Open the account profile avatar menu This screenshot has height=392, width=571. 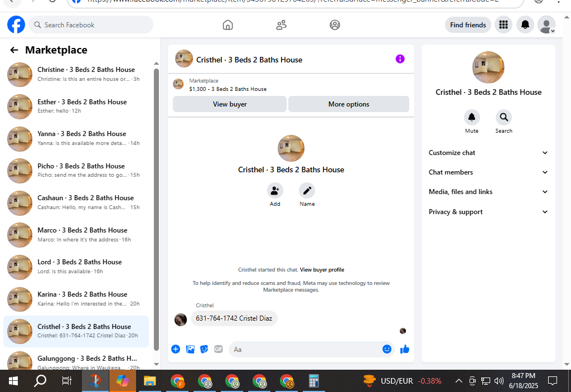(546, 25)
